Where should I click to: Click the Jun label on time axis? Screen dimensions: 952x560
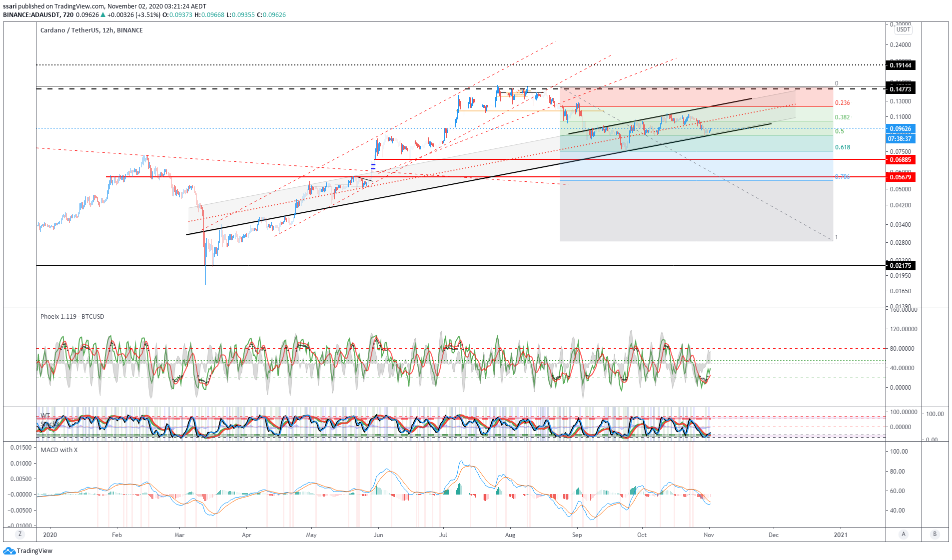(378, 535)
